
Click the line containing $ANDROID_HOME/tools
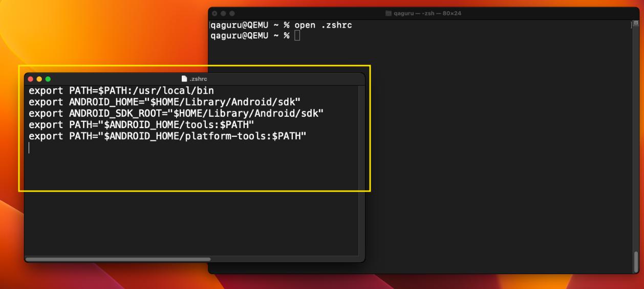pyautogui.click(x=141, y=125)
